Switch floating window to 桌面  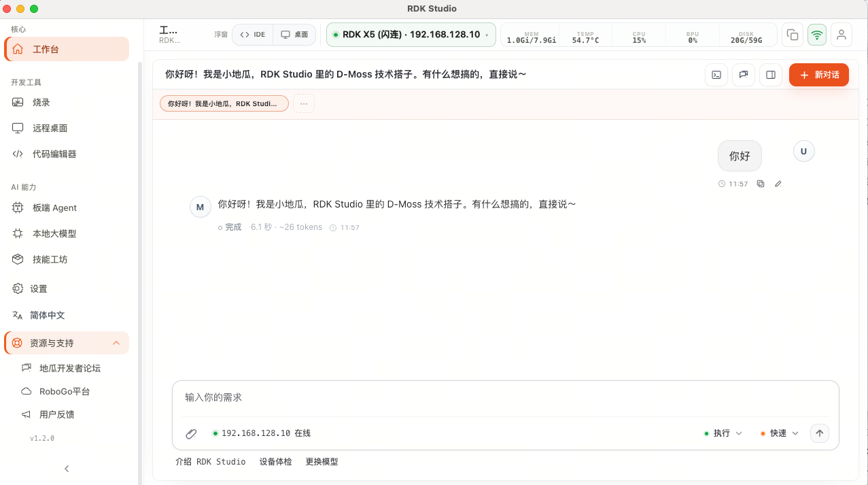coord(294,35)
